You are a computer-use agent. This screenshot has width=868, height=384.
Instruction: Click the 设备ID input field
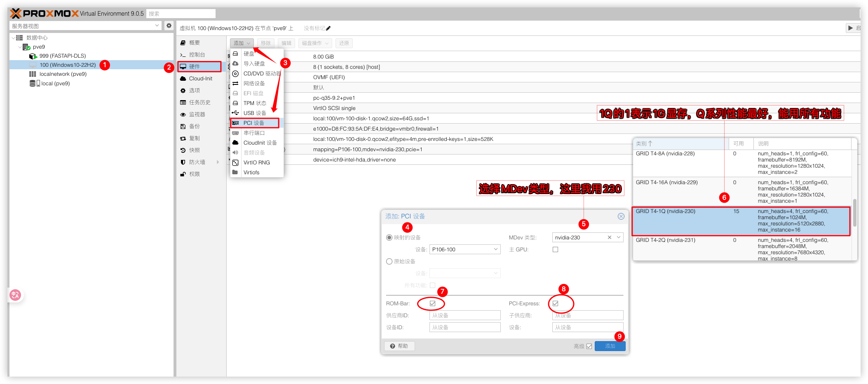click(x=465, y=327)
